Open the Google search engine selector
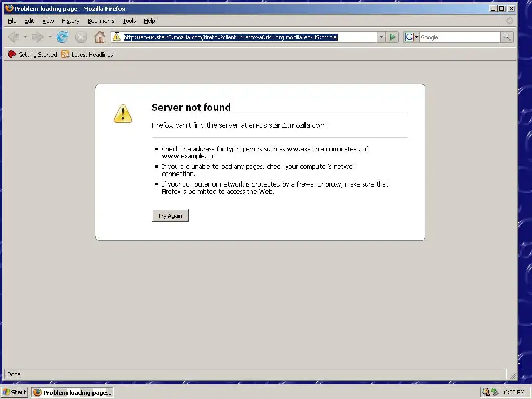The width and height of the screenshot is (532, 399). [x=411, y=37]
